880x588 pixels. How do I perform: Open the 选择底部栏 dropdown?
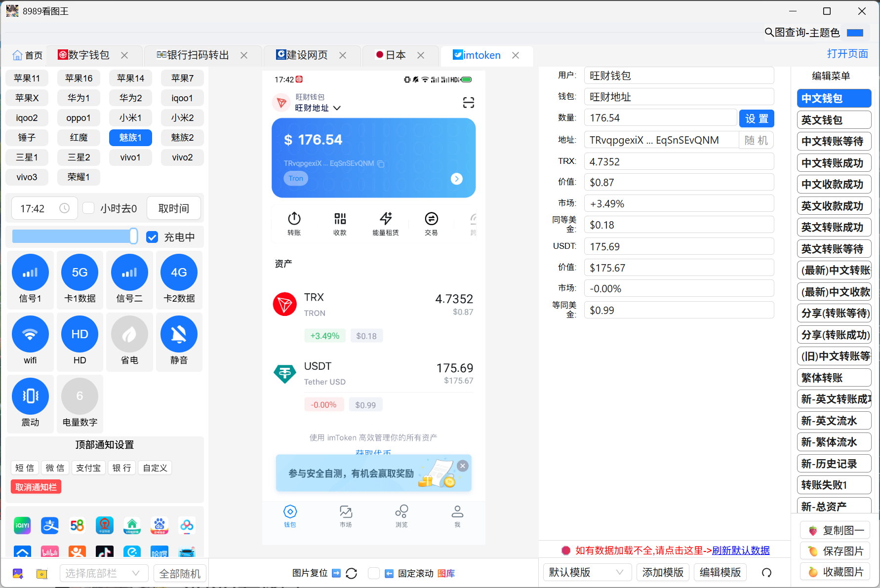[x=104, y=573]
